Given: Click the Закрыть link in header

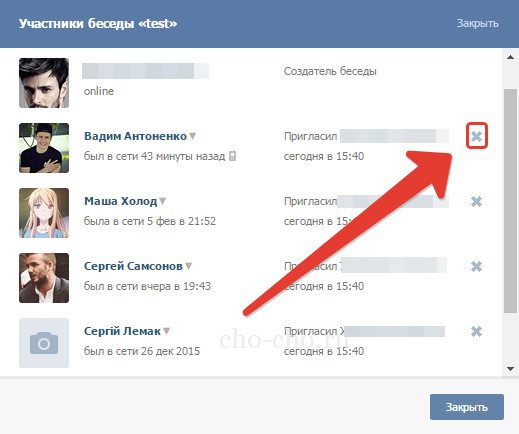Looking at the screenshot, I should (x=477, y=23).
